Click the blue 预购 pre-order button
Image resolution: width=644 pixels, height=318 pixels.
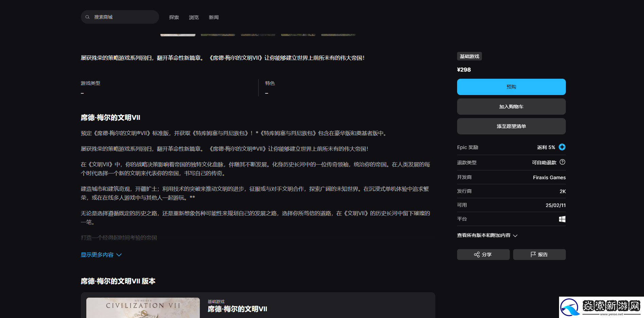coord(511,87)
